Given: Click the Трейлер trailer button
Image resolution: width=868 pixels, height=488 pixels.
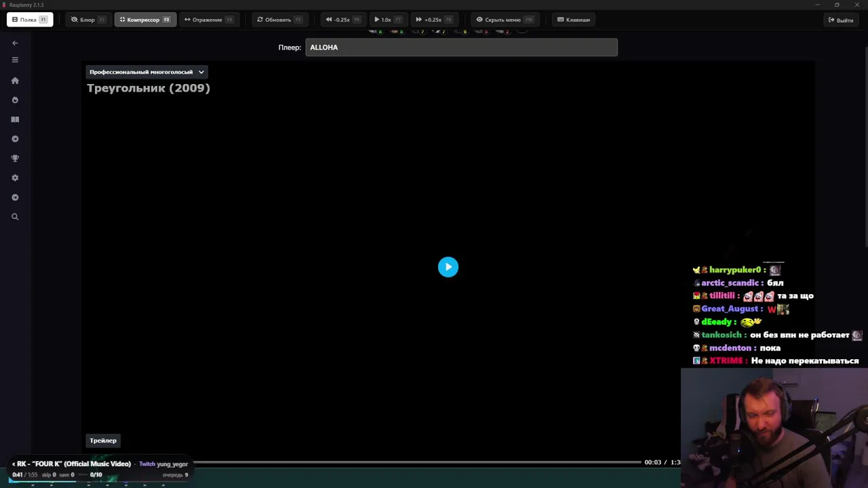Looking at the screenshot, I should [103, 441].
